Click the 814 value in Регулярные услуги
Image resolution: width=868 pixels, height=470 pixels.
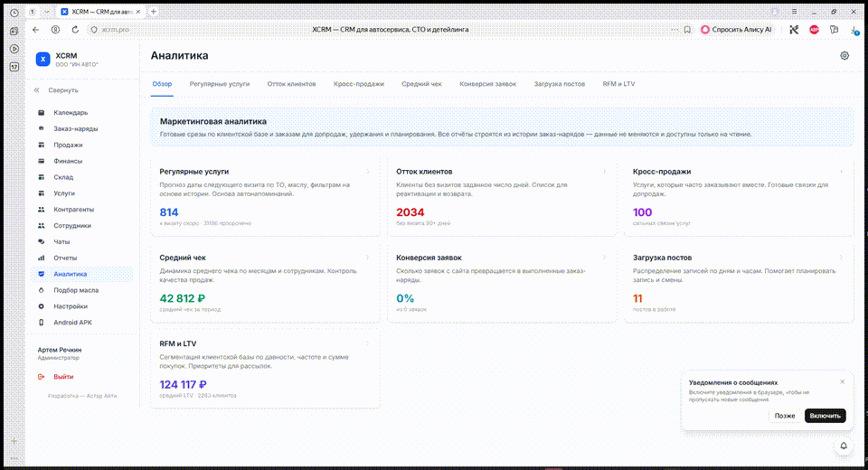(x=169, y=212)
